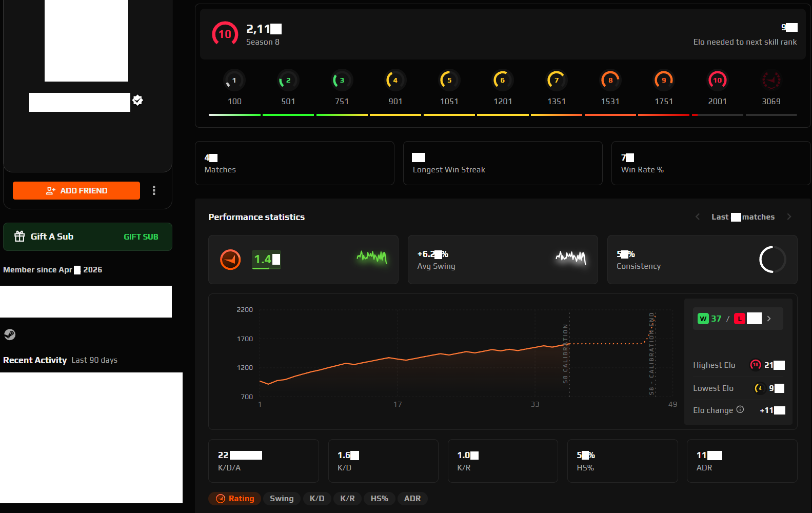Click the level 10 skill badge at 2001
Screen dimensions: 812x513
(717, 81)
